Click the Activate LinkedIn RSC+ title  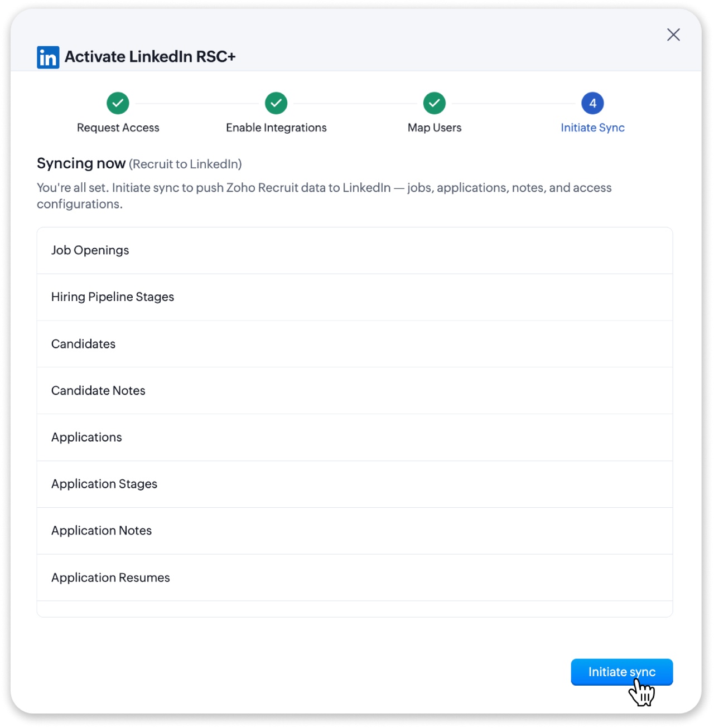pyautogui.click(x=150, y=57)
